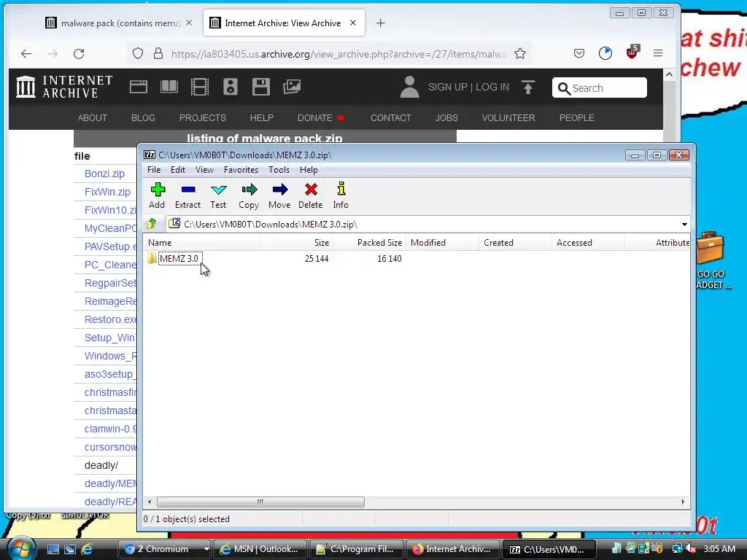This screenshot has height=560, width=747.
Task: Open the Edit menu in 7-Zip
Action: [x=178, y=170]
